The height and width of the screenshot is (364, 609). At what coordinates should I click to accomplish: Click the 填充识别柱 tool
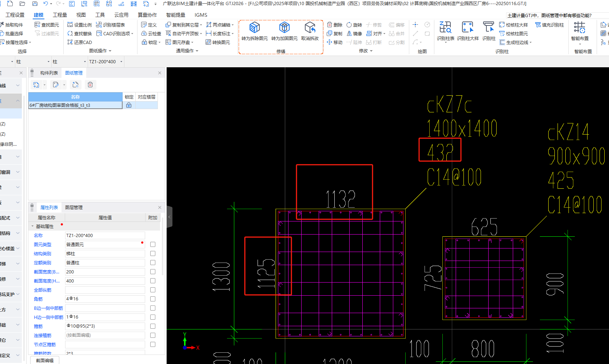point(549,25)
